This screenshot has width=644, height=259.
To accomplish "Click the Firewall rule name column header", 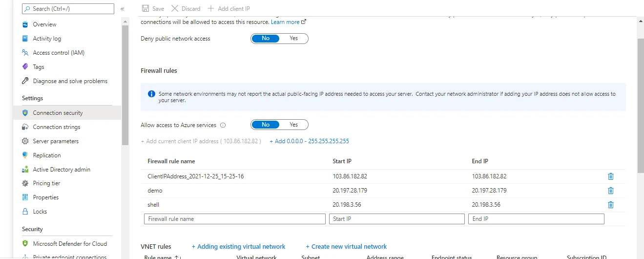I will pos(171,161).
